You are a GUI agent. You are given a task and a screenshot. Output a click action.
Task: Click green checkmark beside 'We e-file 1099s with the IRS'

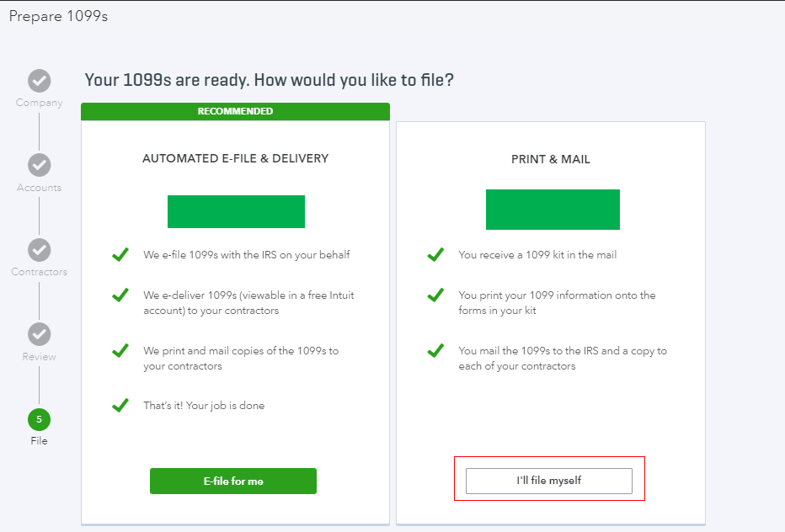click(120, 254)
